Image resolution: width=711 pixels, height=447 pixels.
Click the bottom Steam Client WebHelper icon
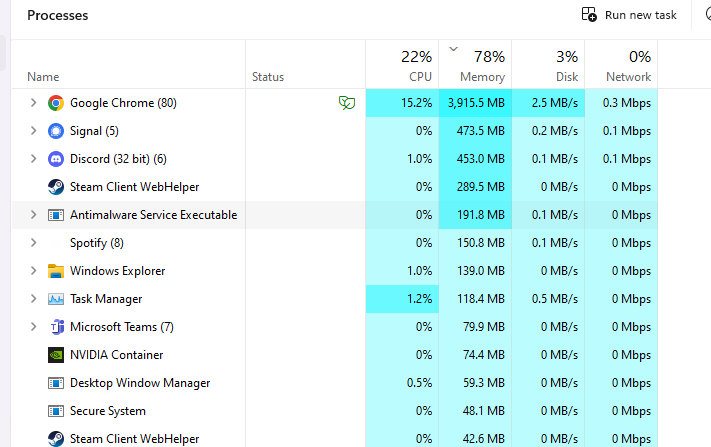[56, 438]
